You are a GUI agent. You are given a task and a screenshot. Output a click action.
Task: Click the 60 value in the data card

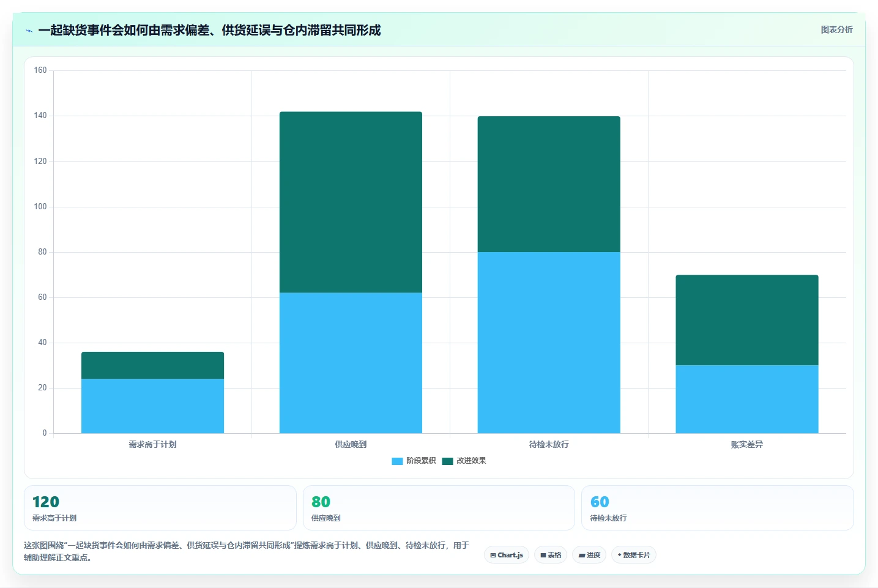click(600, 502)
